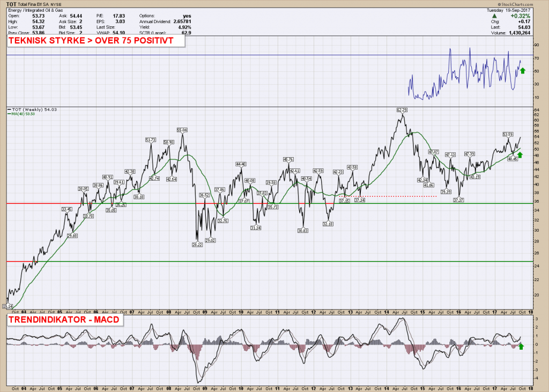Select the Yield value 4.92%
549x392 pixels.
[184, 27]
